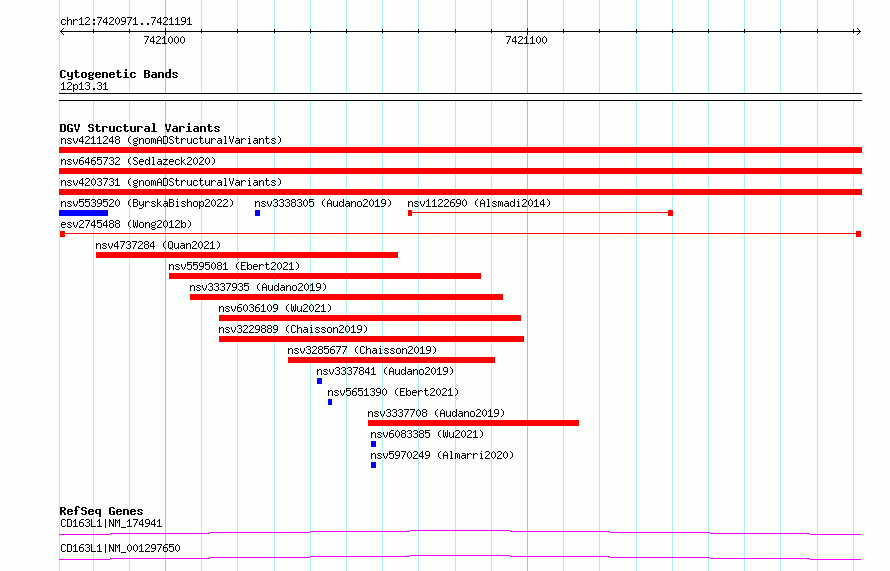890x571 pixels.
Task: Open the nsv4737284 Quan2021 label
Action: 158,245
